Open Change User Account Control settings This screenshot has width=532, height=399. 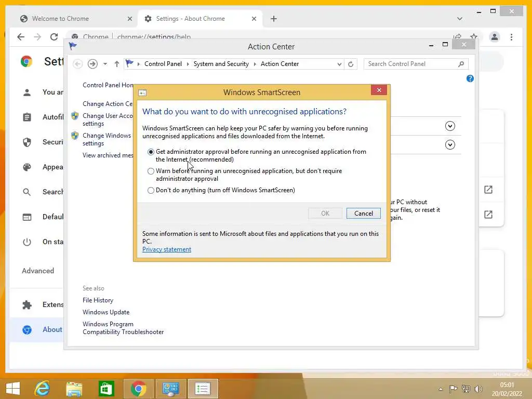click(107, 120)
